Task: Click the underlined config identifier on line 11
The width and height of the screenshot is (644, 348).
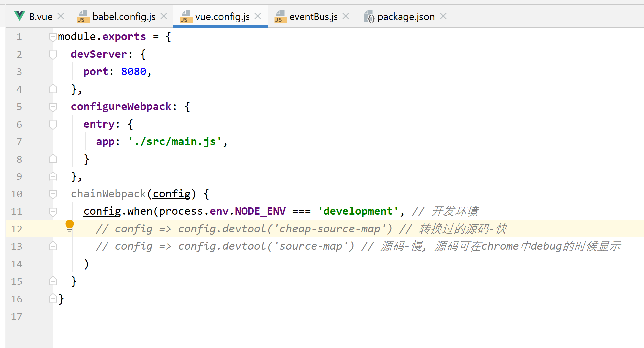Action: tap(102, 211)
